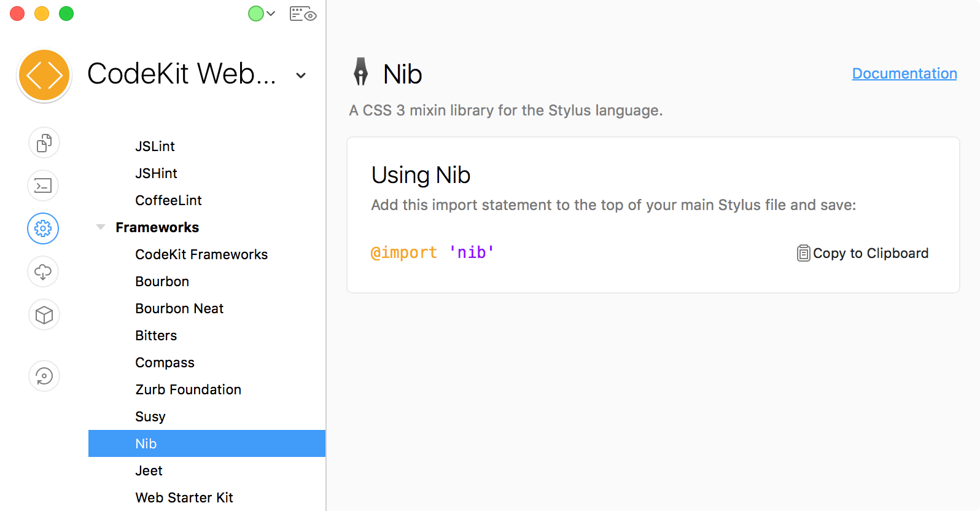
Task: Open the project switcher chevron
Action: (301, 76)
